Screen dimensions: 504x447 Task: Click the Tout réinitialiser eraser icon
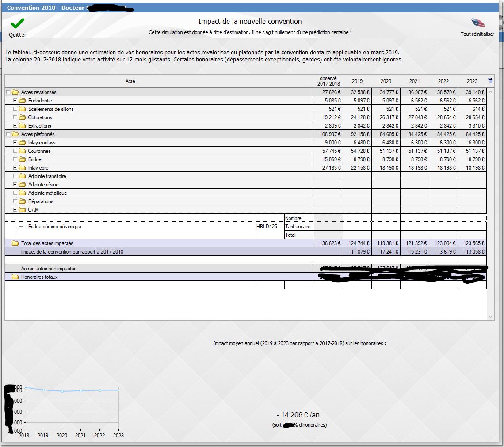click(x=477, y=23)
